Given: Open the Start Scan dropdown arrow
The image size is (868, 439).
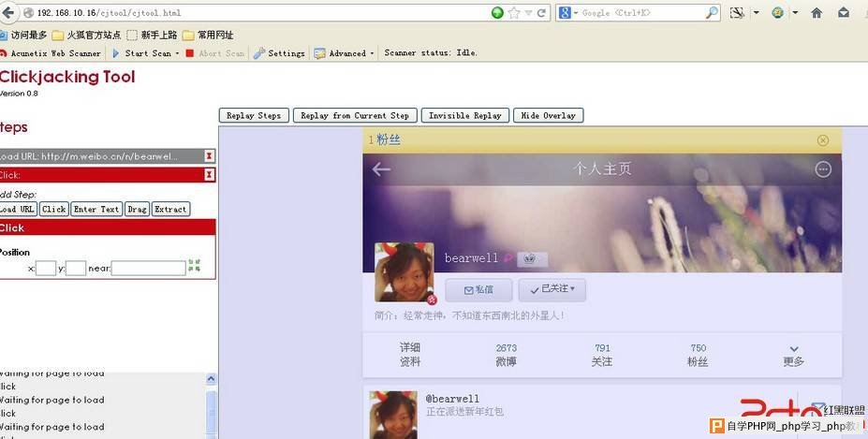Looking at the screenshot, I should pos(177,53).
